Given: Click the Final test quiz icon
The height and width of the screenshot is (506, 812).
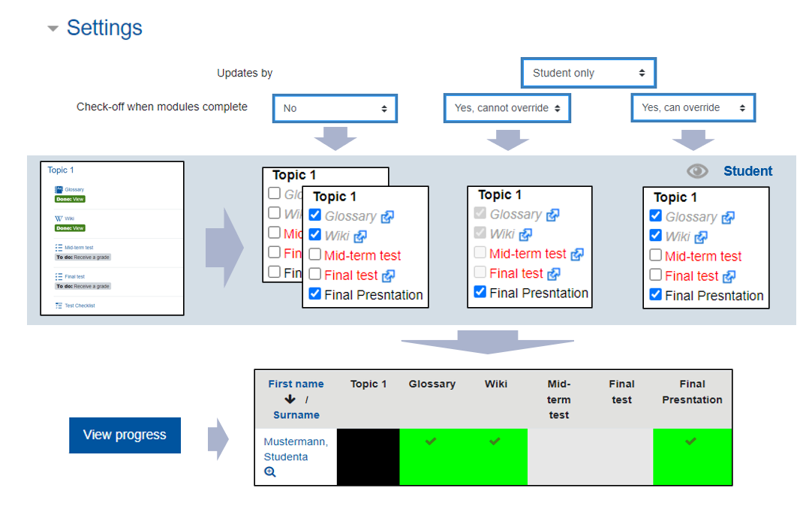Looking at the screenshot, I should click(x=58, y=276).
